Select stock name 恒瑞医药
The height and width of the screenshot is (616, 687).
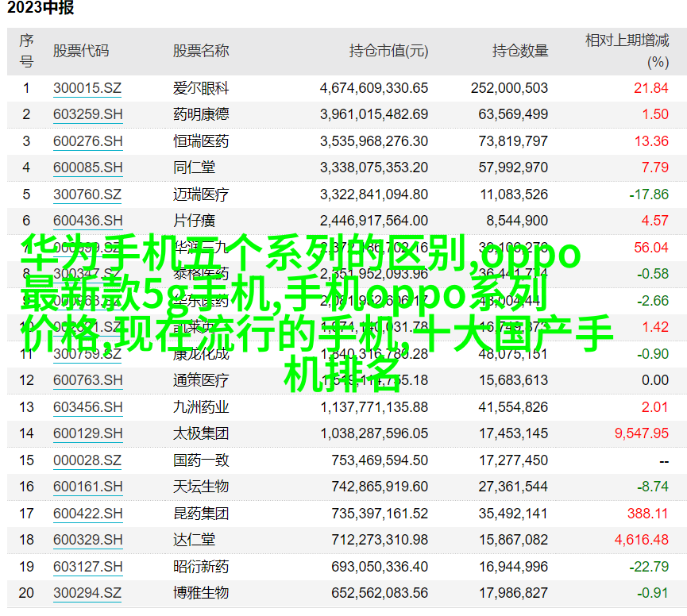click(x=201, y=141)
